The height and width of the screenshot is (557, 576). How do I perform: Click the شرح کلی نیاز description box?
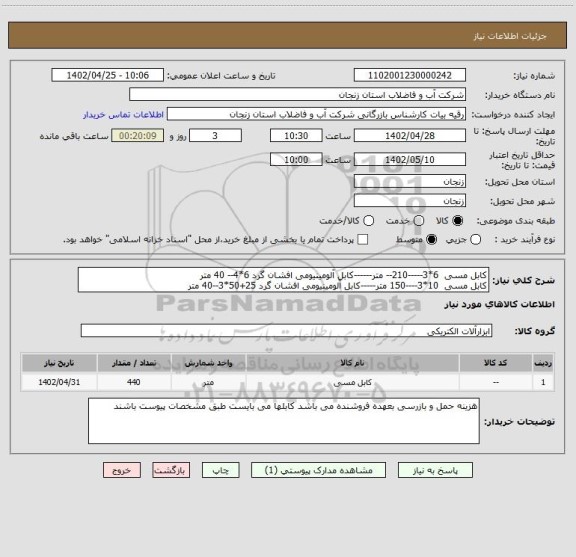[284, 280]
